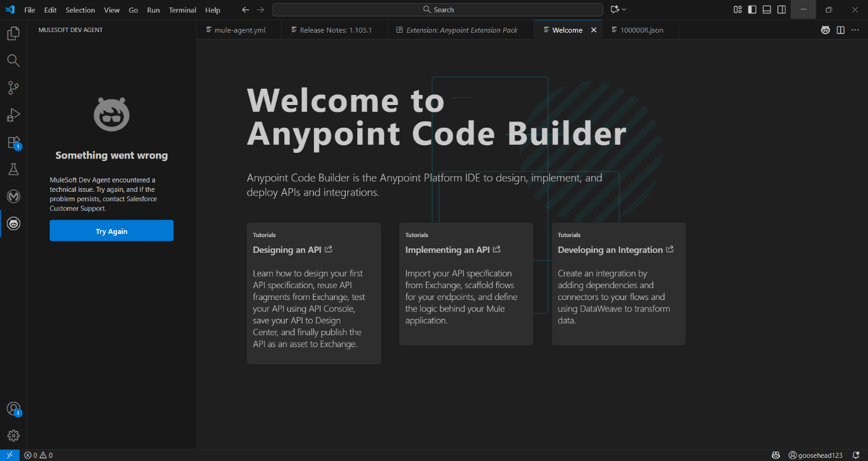The width and height of the screenshot is (868, 461).
Task: Open the MuleSoft Anypoint icon in sidebar
Action: [13, 196]
